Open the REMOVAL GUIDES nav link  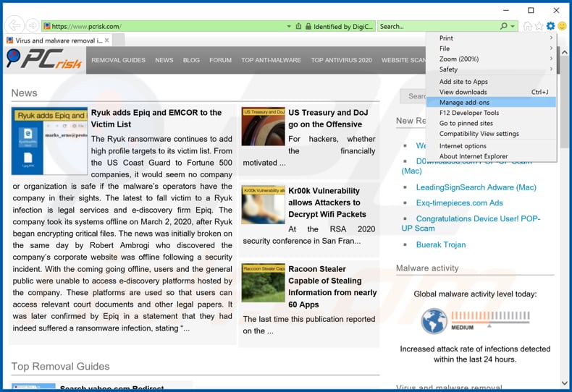[x=118, y=61]
